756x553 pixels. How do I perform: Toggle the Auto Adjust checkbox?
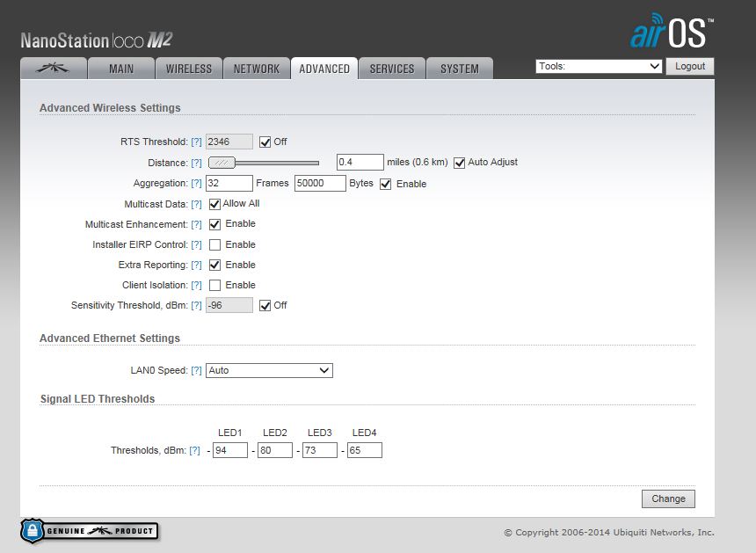click(x=460, y=163)
